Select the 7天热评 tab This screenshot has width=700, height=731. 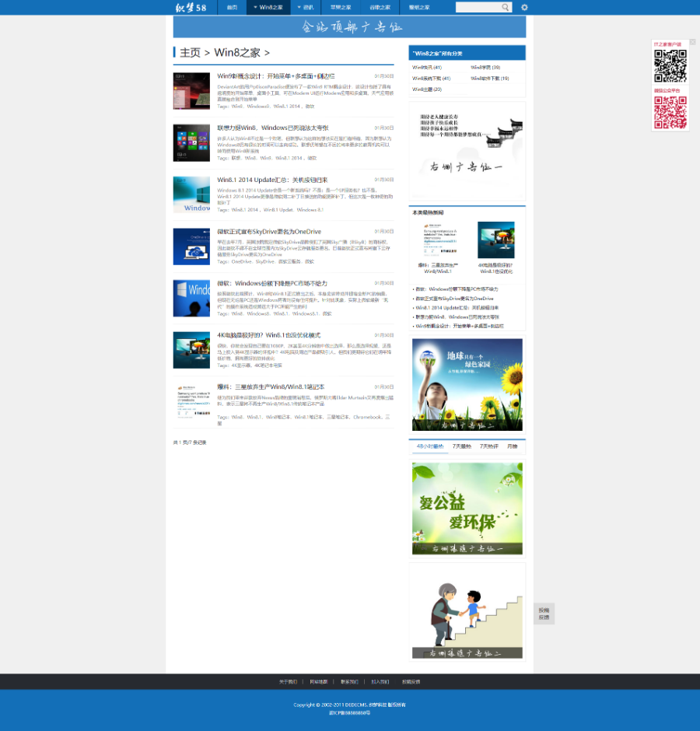pos(488,446)
